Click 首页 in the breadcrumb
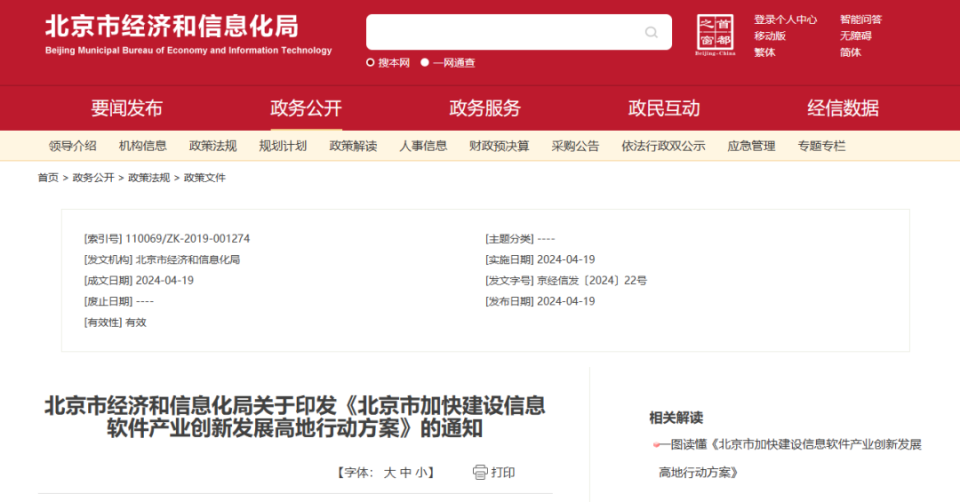 (x=48, y=178)
